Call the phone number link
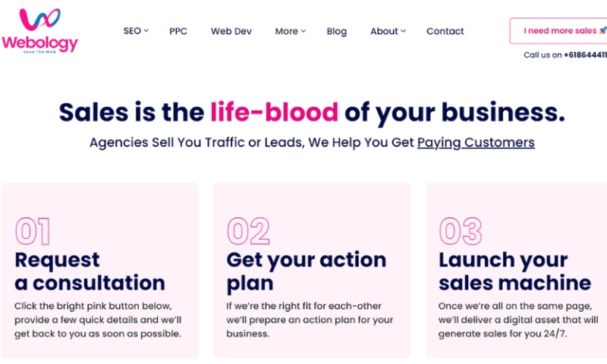This screenshot has width=607, height=364. click(x=584, y=55)
